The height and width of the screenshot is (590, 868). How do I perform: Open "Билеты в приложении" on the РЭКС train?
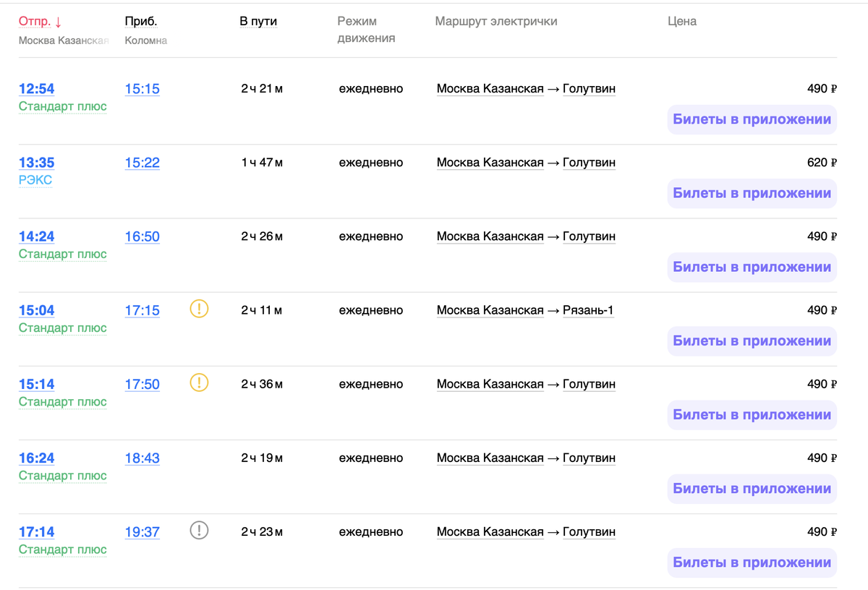[752, 193]
